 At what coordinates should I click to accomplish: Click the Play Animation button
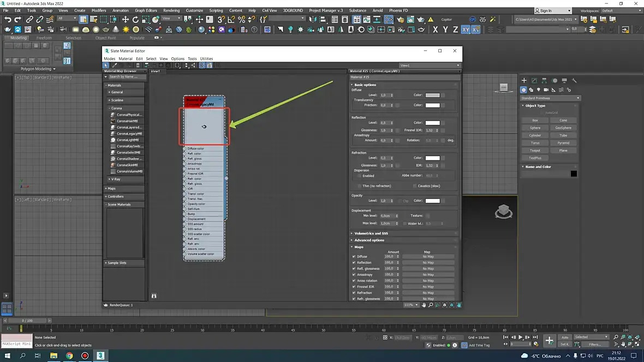point(520,337)
